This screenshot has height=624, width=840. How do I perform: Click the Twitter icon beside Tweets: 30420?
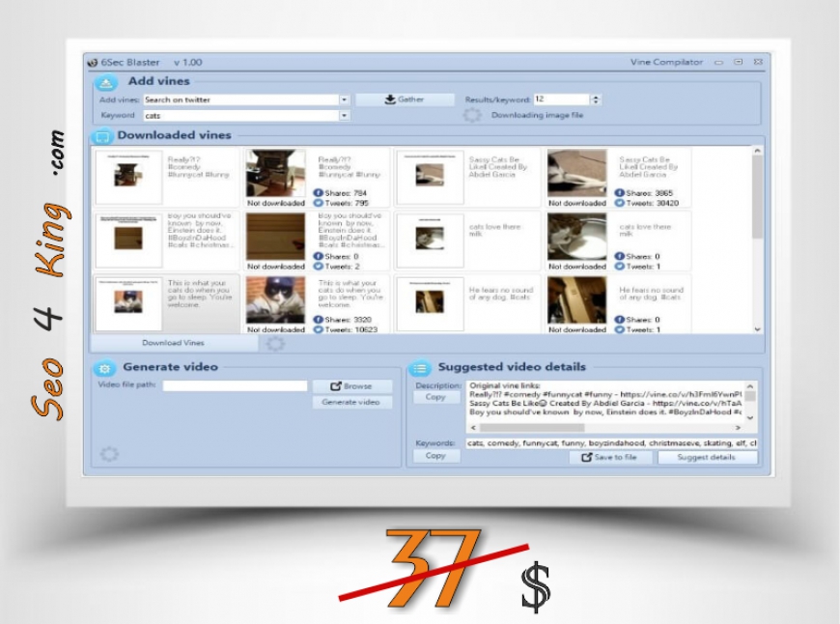(x=619, y=203)
